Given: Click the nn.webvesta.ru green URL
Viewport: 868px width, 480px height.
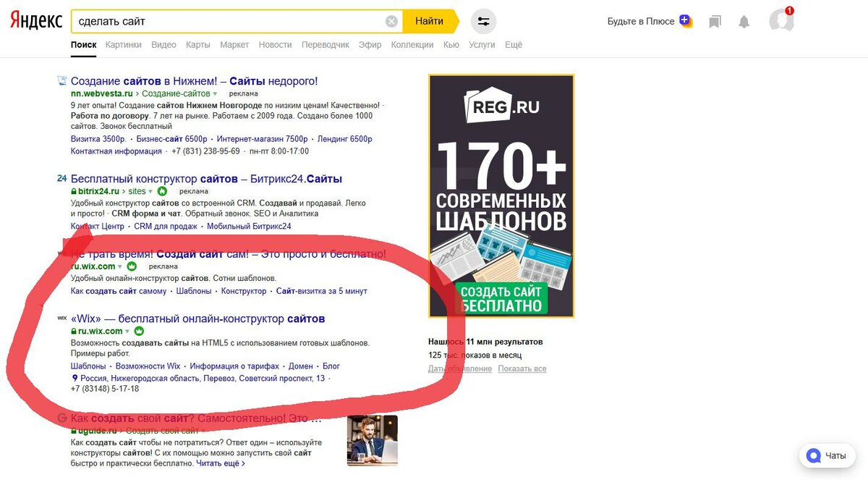Looking at the screenshot, I should (101, 94).
